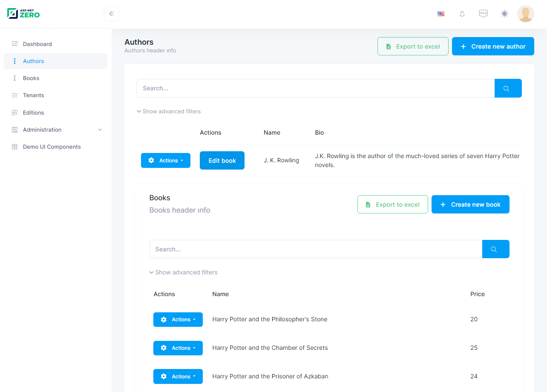Screen dimensions: 547x392
Task: Select Authors in the sidebar
Action: (55, 61)
